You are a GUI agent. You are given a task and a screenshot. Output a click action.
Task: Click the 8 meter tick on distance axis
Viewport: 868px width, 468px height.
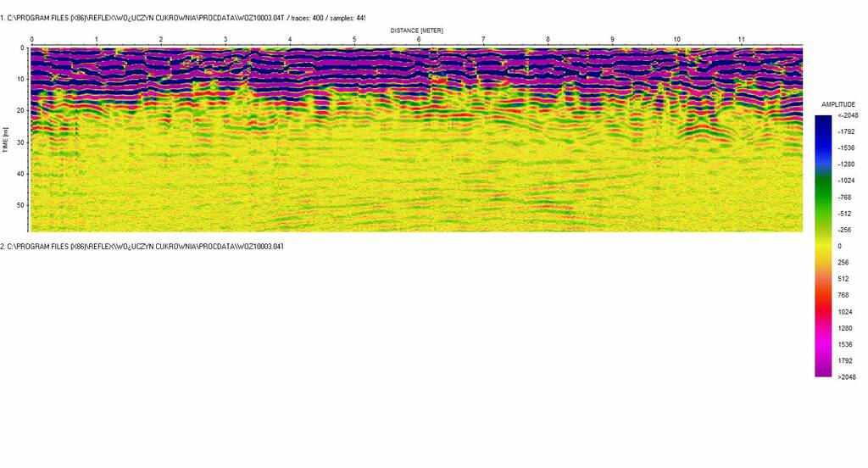point(548,40)
